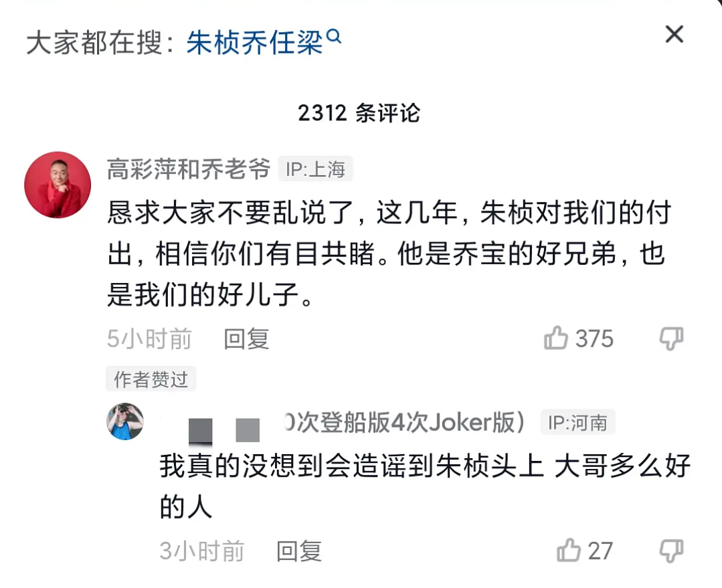722x588 pixels.
Task: Click the 作者赞过 tag
Action: 151,380
